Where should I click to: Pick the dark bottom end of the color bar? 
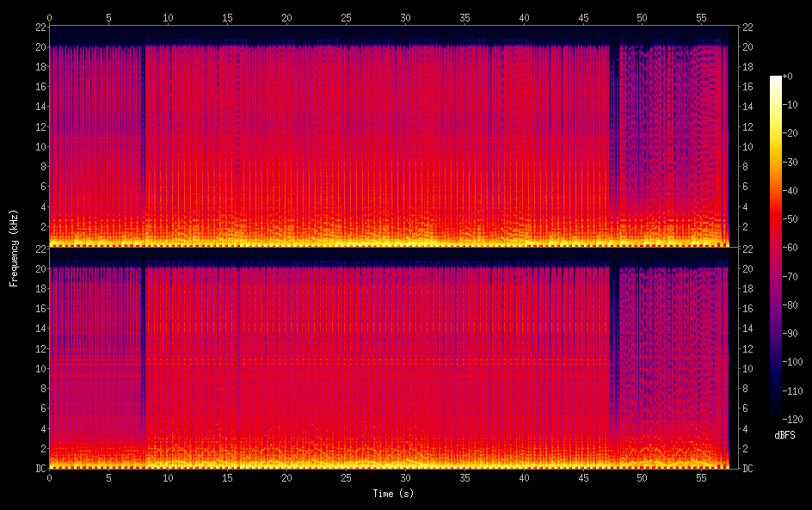pos(776,414)
